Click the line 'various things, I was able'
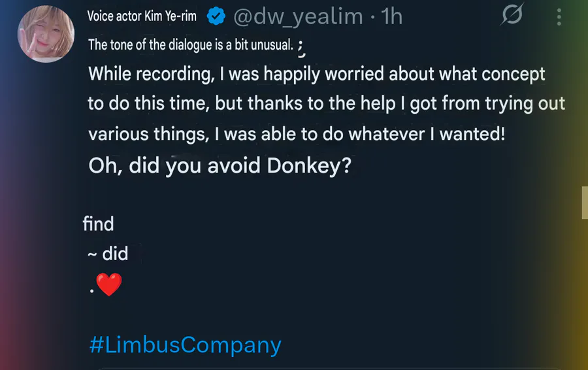 point(297,134)
